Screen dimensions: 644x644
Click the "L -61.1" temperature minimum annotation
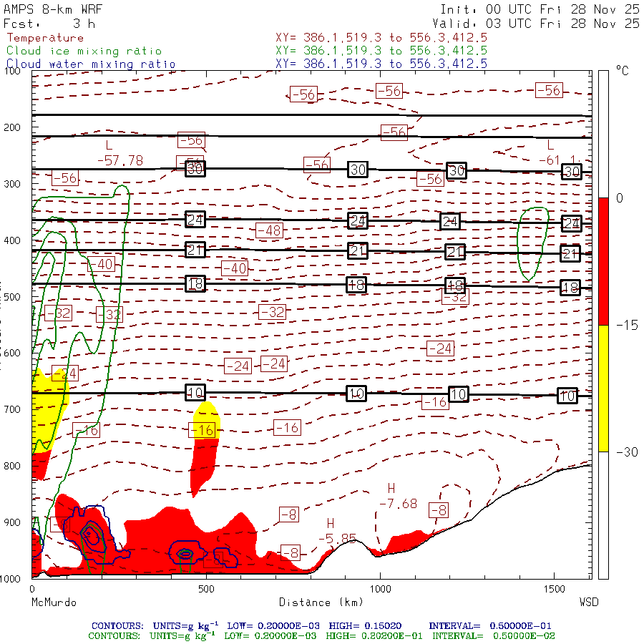click(560, 153)
